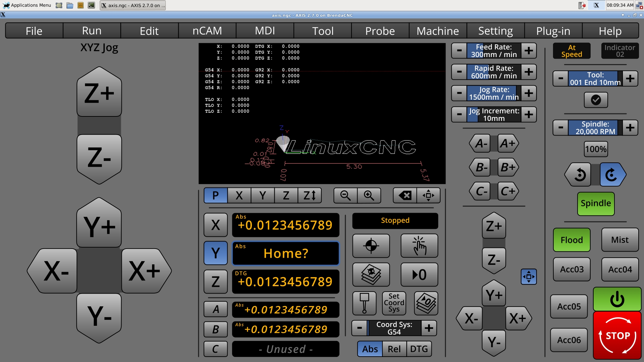Jog the B+ axis button
The width and height of the screenshot is (644, 362).
[508, 167]
